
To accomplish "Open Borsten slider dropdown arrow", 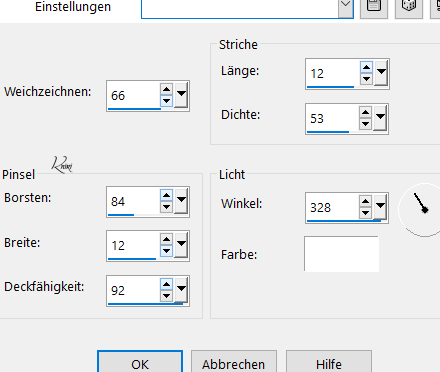I will (x=181, y=201).
